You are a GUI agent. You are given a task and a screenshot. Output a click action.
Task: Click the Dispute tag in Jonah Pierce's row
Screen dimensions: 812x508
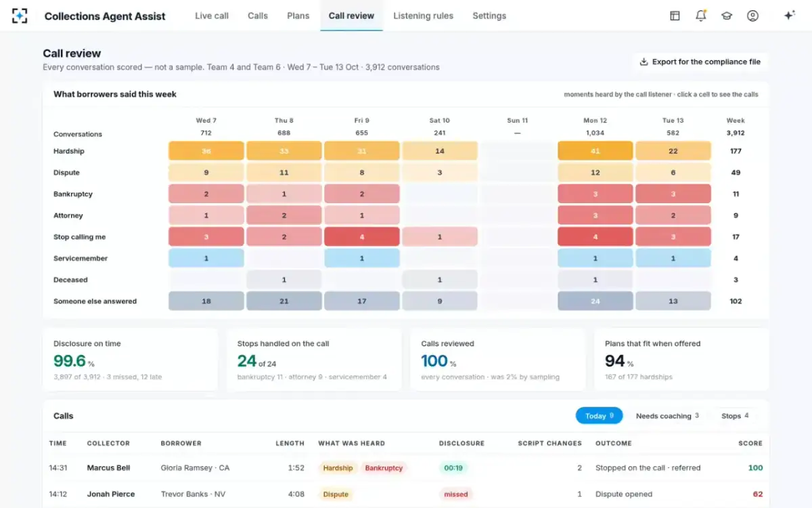[x=336, y=494]
